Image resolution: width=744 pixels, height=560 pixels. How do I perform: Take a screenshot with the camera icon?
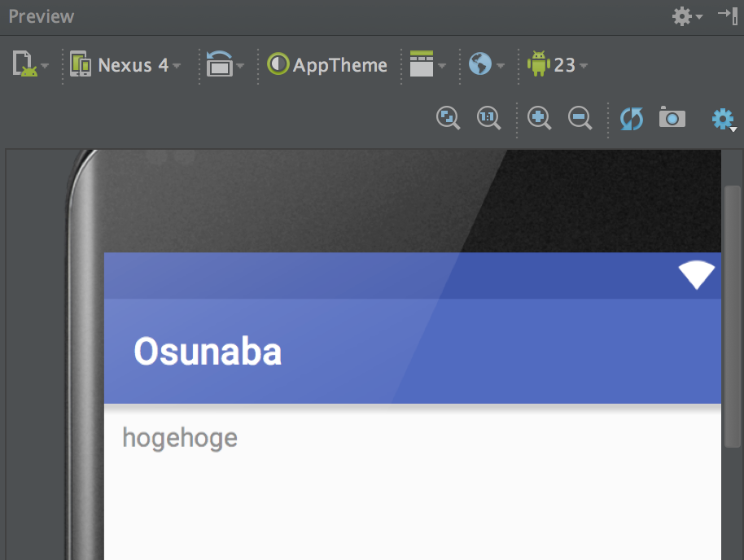[x=672, y=117]
